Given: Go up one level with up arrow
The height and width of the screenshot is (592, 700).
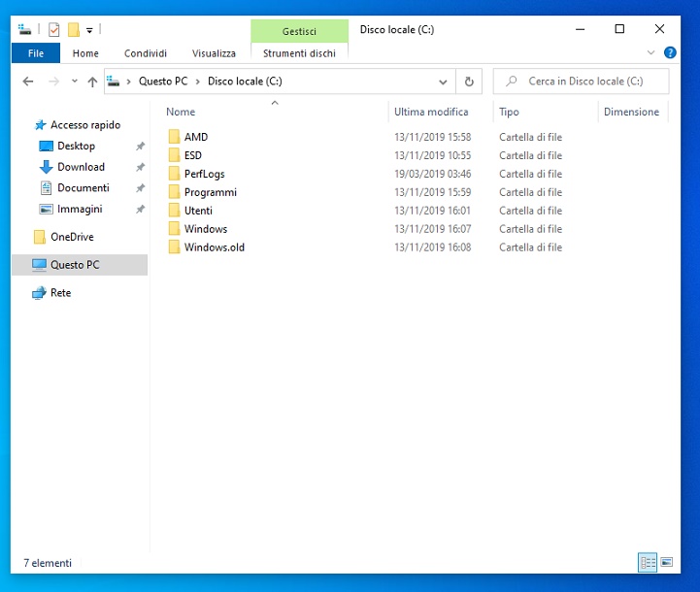Looking at the screenshot, I should (92, 82).
